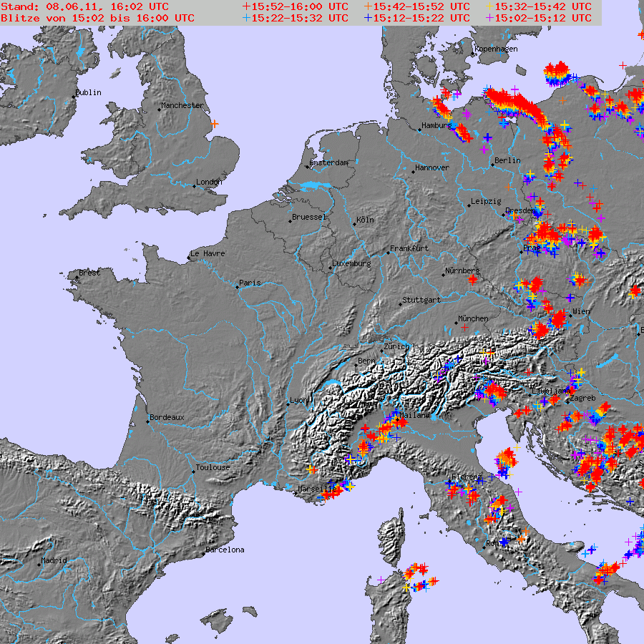Click the Manchester city label
Viewport: 644px width, 644px height.
click(182, 106)
